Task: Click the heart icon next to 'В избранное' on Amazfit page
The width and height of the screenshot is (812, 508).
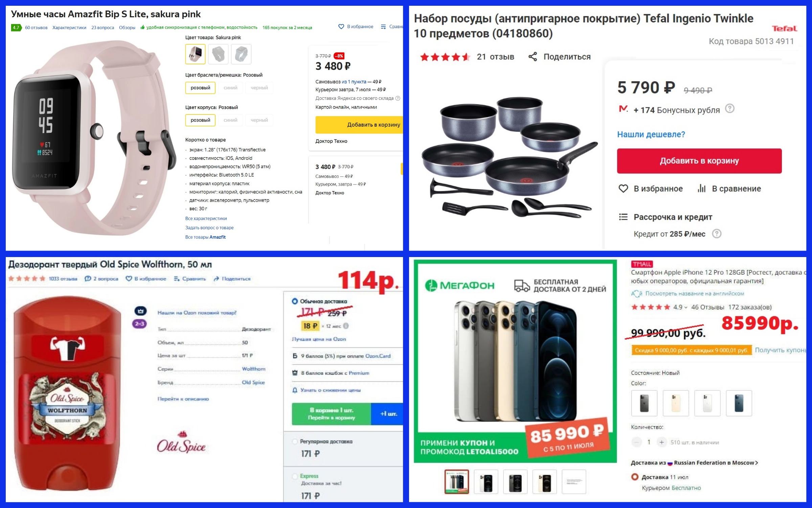Action: click(341, 26)
